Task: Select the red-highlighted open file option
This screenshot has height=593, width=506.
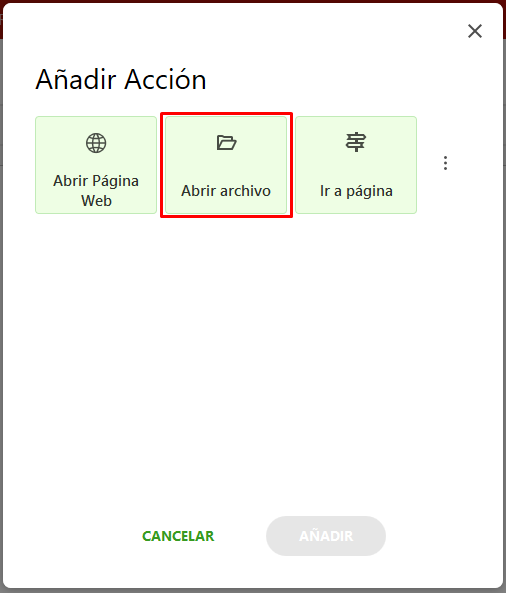Action: click(226, 165)
